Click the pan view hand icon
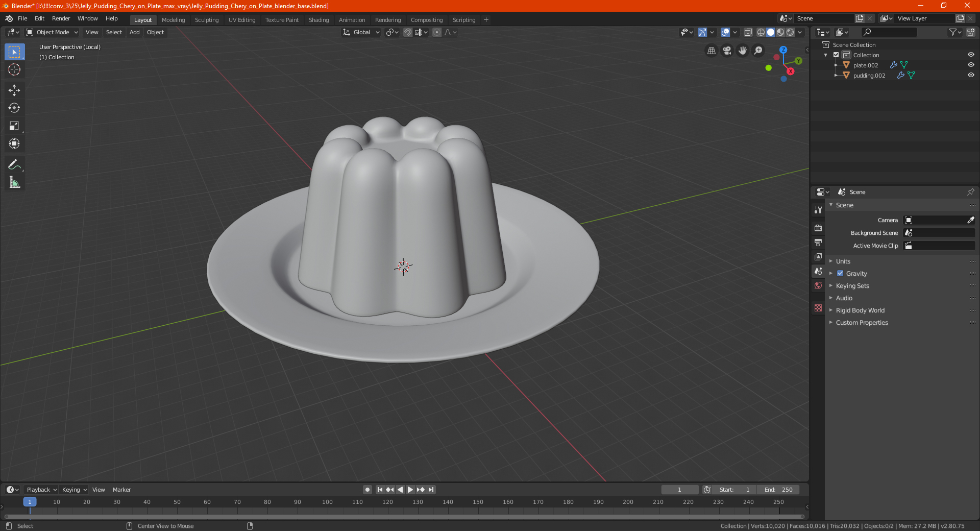The height and width of the screenshot is (531, 980). (x=743, y=51)
